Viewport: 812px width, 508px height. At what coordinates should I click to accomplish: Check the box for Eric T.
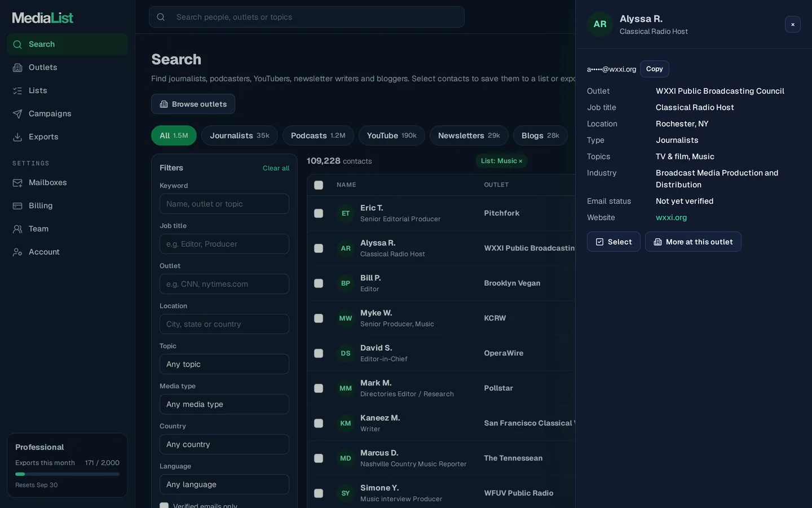tap(319, 213)
